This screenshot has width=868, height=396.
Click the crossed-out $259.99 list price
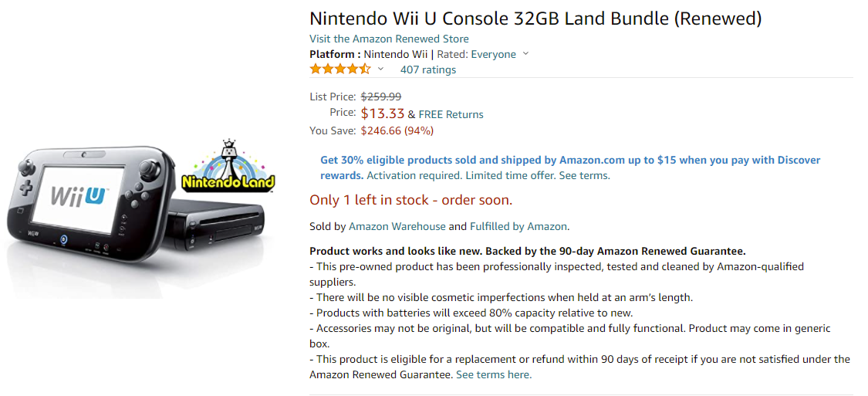pyautogui.click(x=381, y=96)
